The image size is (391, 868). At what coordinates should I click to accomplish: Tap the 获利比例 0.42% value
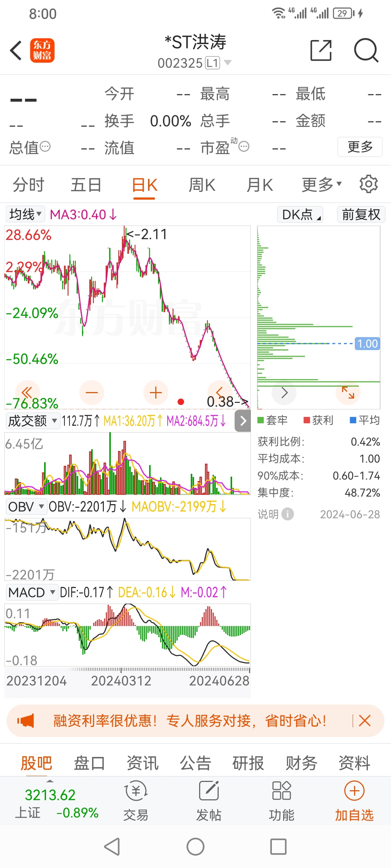coord(365,442)
